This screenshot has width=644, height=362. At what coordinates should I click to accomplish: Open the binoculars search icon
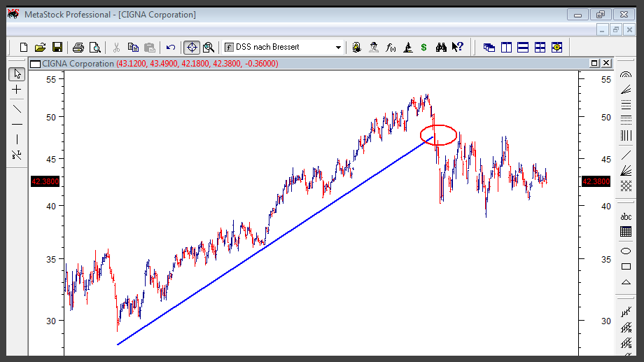(441, 47)
